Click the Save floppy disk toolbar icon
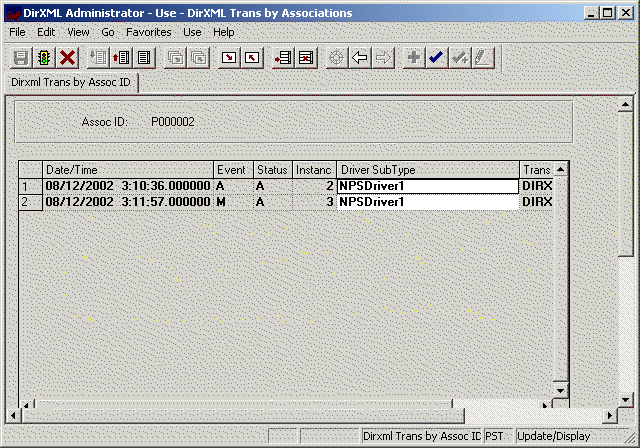Screen dimensions: 640x448 click(21, 58)
